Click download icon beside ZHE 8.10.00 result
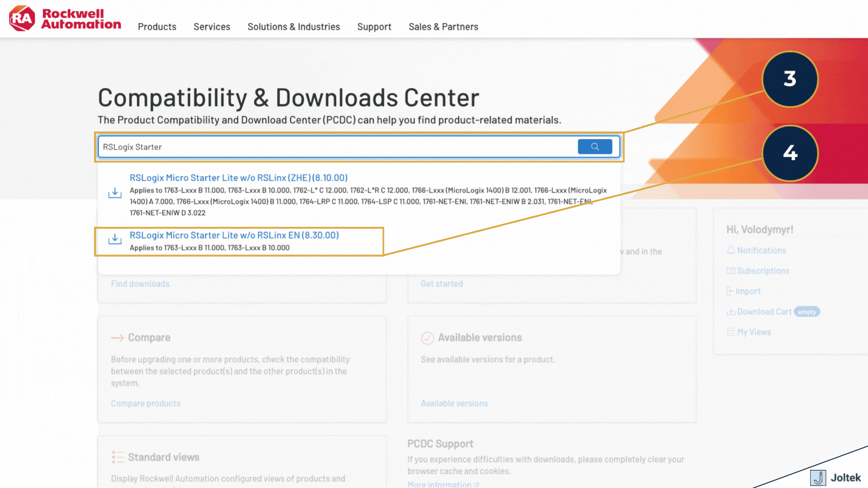 (x=115, y=193)
